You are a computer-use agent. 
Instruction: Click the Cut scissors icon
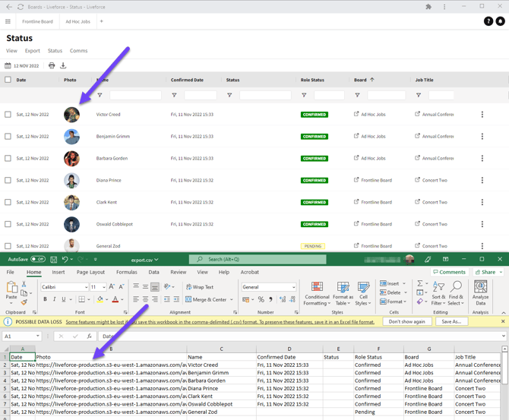point(24,284)
